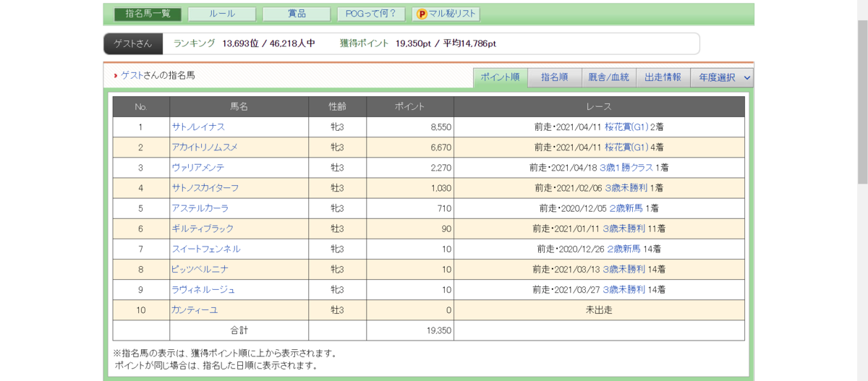This screenshot has width=868, height=381.
Task: Open horse ヴァリアメンテ
Action: click(198, 167)
